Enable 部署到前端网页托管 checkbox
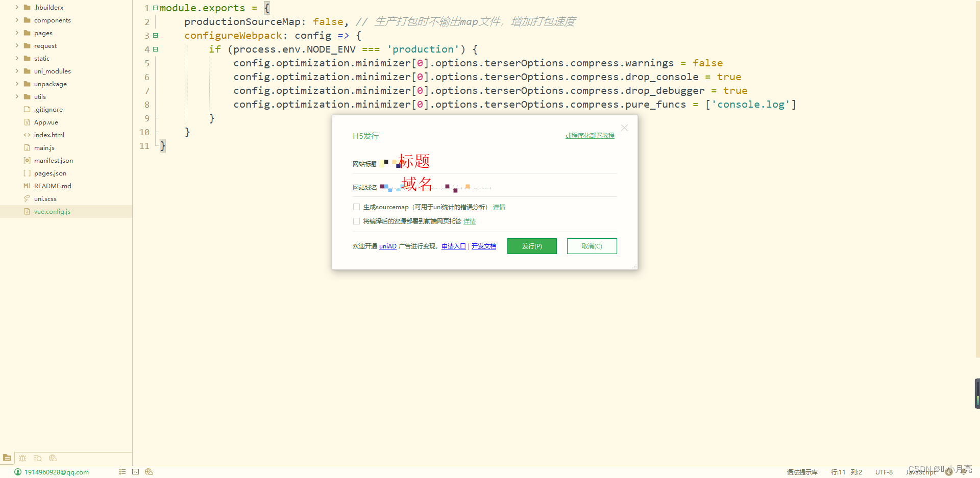The height and width of the screenshot is (478, 980). tap(356, 221)
